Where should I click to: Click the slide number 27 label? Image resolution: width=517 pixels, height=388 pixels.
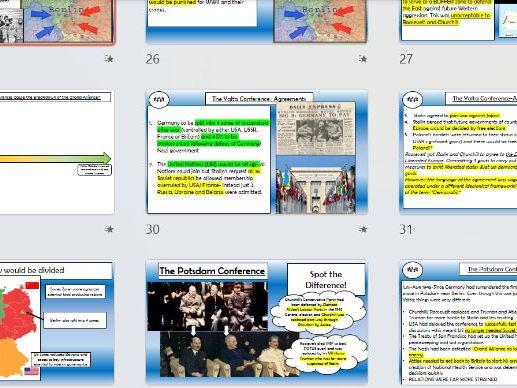406,59
